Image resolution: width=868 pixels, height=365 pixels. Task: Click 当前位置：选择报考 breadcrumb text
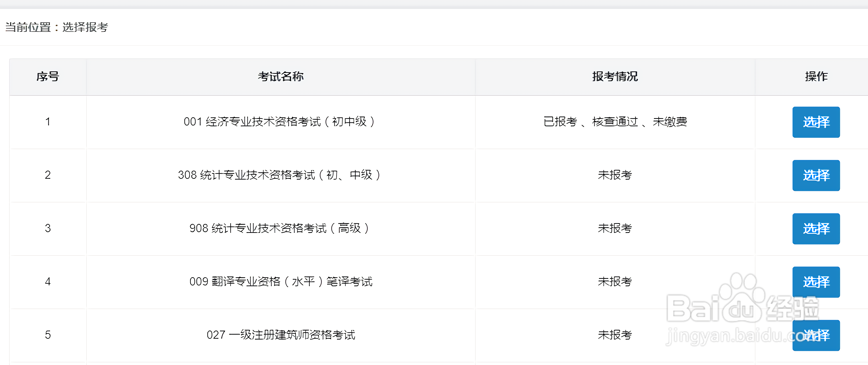click(57, 27)
